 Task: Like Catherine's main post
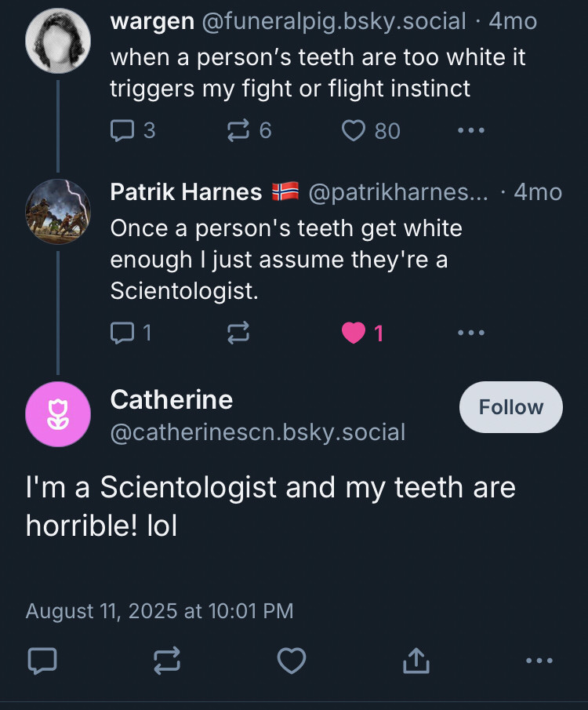pyautogui.click(x=291, y=661)
